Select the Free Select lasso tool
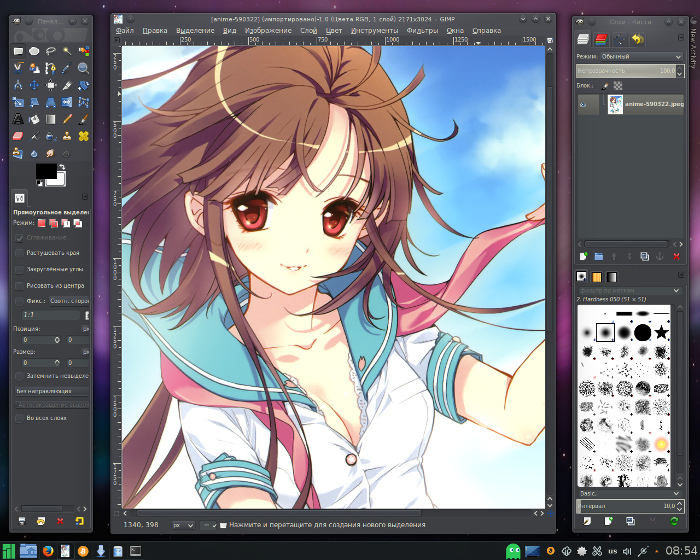This screenshot has width=700, height=560. [50, 51]
